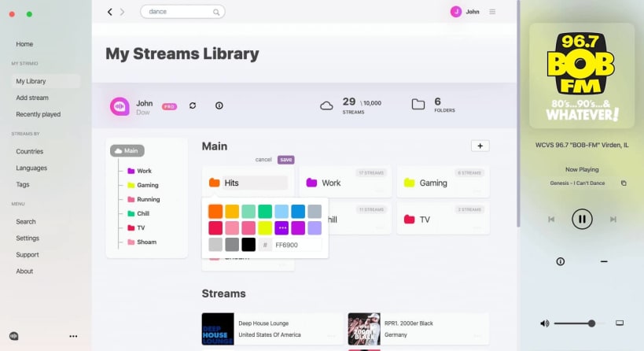Pick the orange color swatch

[x=215, y=211]
